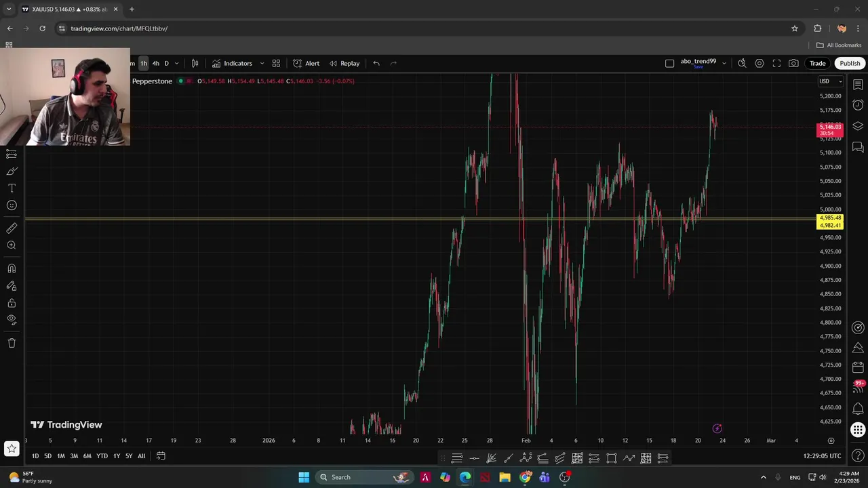Open the indicator templates grid icon
The width and height of the screenshot is (868, 488).
pos(276,63)
